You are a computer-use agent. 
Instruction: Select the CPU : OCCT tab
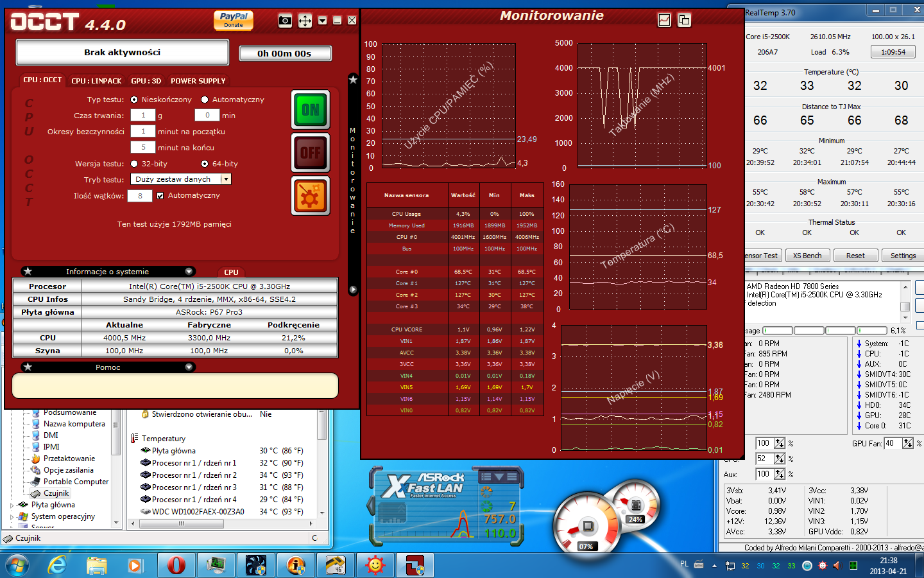click(x=42, y=80)
